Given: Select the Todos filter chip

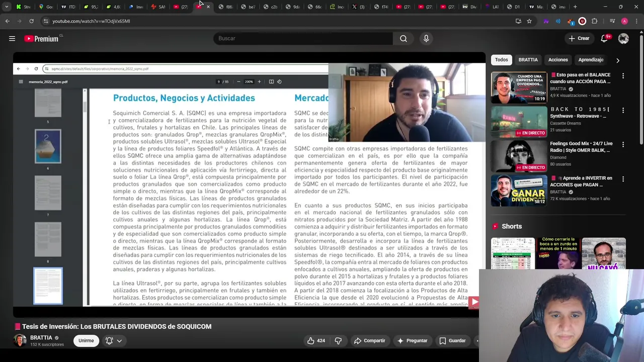Looking at the screenshot, I should click(x=501, y=60).
